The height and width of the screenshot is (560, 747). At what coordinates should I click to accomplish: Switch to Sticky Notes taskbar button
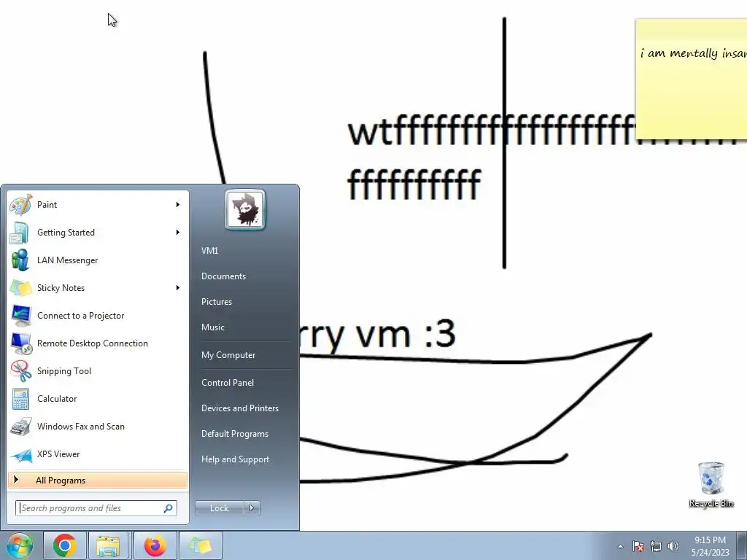click(200, 545)
